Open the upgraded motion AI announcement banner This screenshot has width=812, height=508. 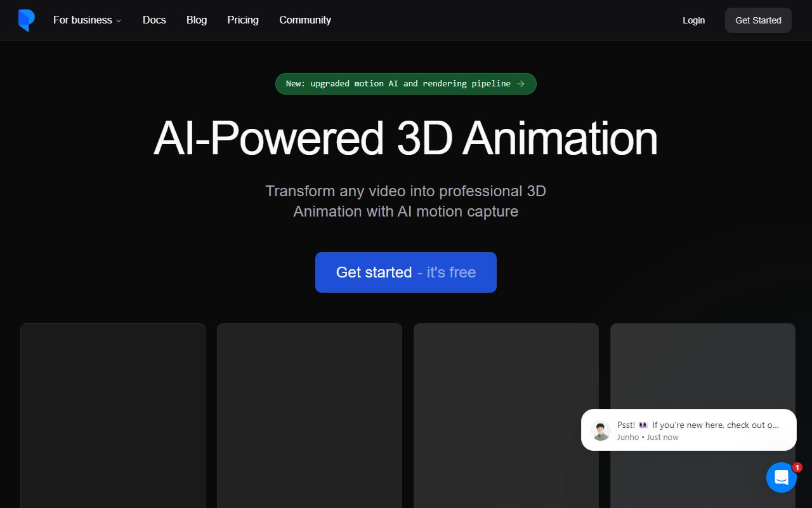point(398,83)
